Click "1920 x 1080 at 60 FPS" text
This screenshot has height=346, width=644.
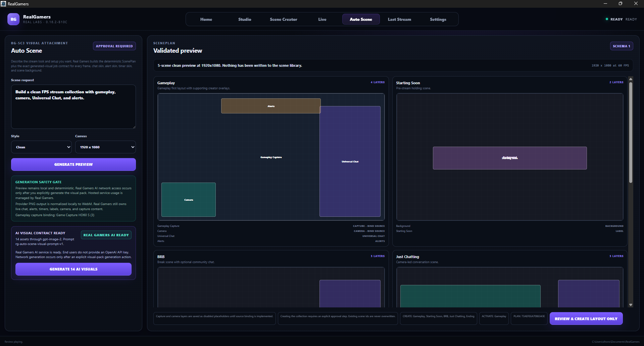pos(610,65)
